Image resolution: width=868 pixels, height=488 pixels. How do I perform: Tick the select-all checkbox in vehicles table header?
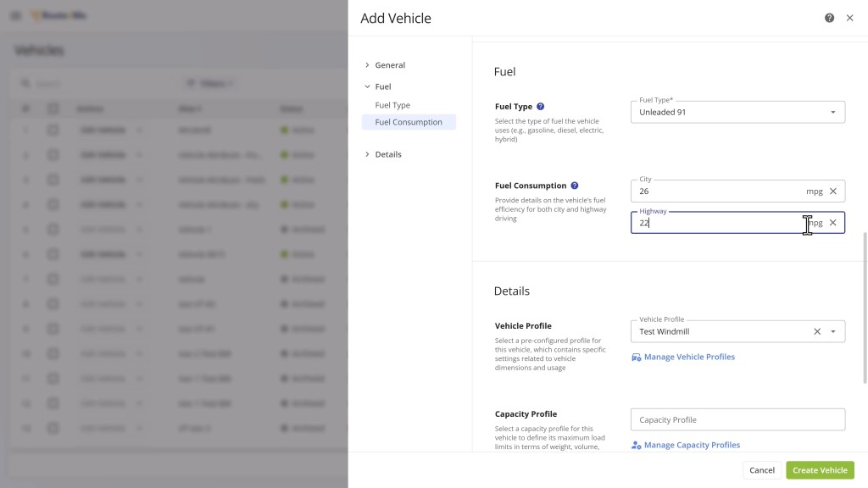click(53, 108)
